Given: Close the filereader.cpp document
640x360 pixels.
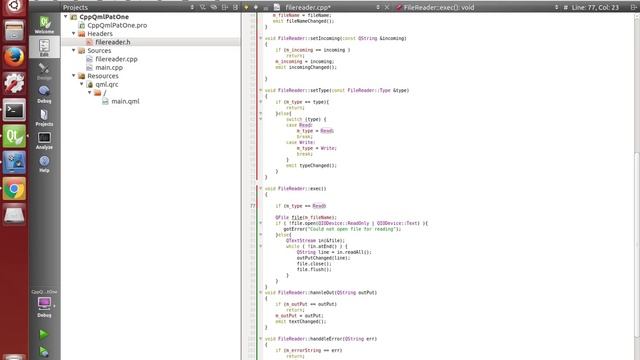Looking at the screenshot, I should pyautogui.click(x=387, y=7).
